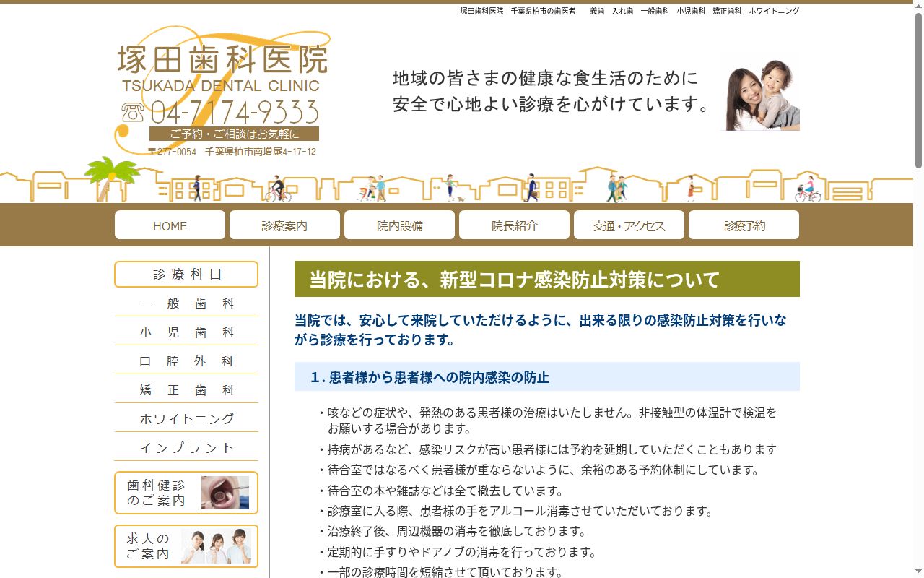Click top link 小児歯科
This screenshot has height=578, width=924.
point(691,11)
